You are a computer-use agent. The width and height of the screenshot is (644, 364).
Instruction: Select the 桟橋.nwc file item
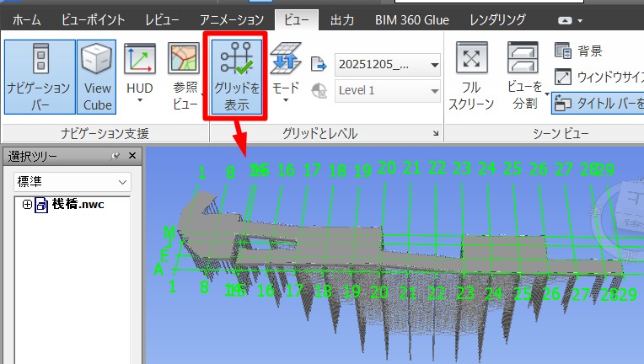[77, 205]
